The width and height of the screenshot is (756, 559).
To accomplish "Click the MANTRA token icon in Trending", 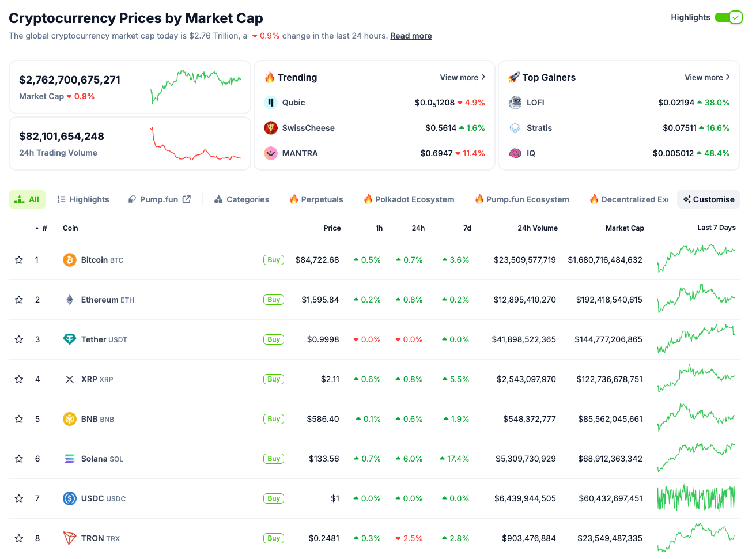I will pyautogui.click(x=271, y=153).
